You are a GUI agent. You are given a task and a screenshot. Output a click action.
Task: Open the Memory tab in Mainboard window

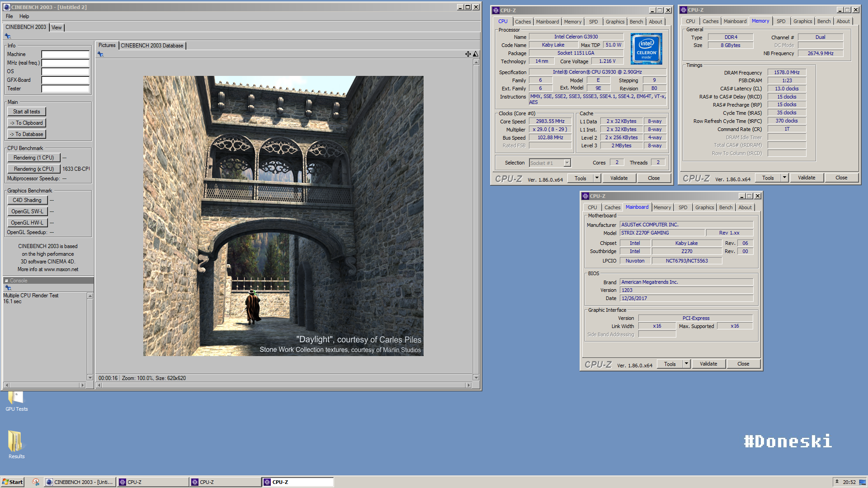point(662,207)
